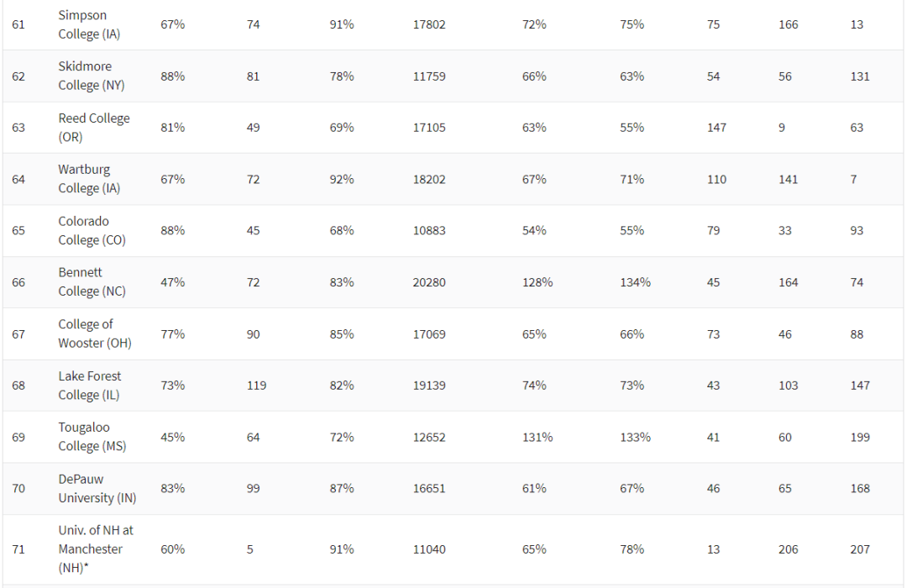Click the 128% cell in Bennett row
Image resolution: width=907 pixels, height=588 pixels.
point(537,282)
